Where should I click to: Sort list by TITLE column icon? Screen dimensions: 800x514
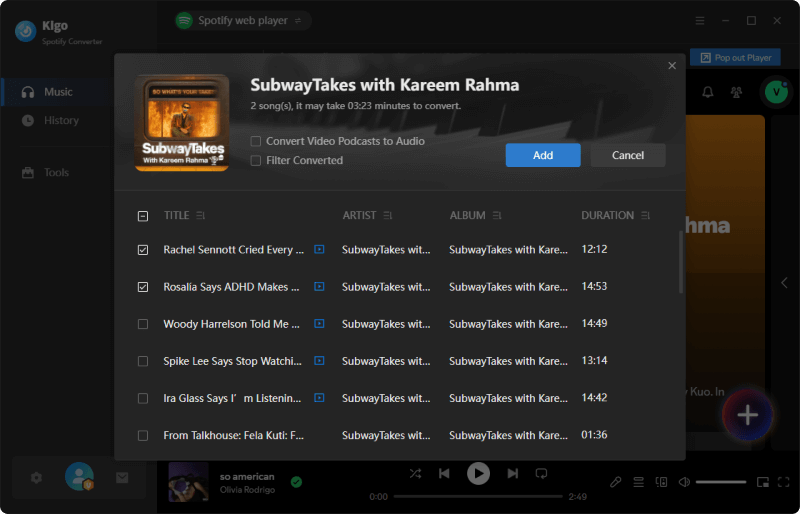tap(201, 216)
